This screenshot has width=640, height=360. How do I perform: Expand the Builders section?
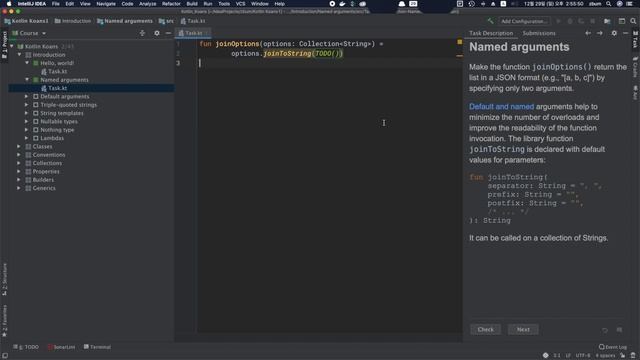coord(19,180)
